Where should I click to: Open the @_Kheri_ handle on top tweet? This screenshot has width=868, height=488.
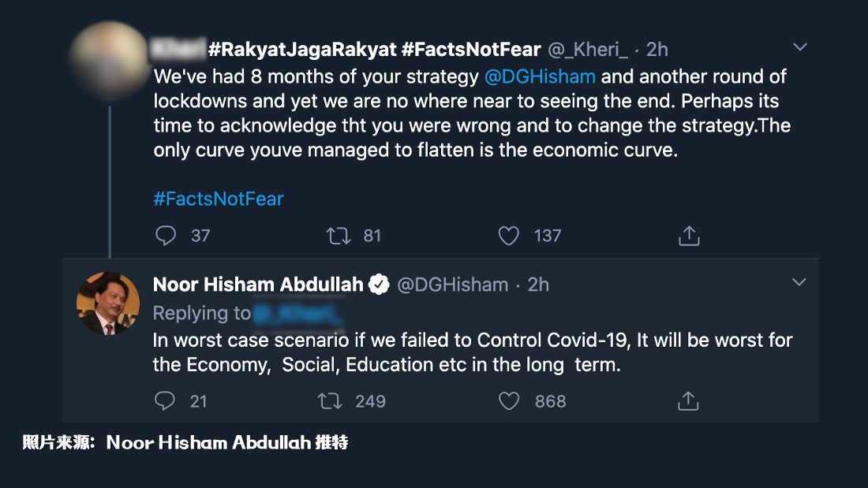point(588,50)
